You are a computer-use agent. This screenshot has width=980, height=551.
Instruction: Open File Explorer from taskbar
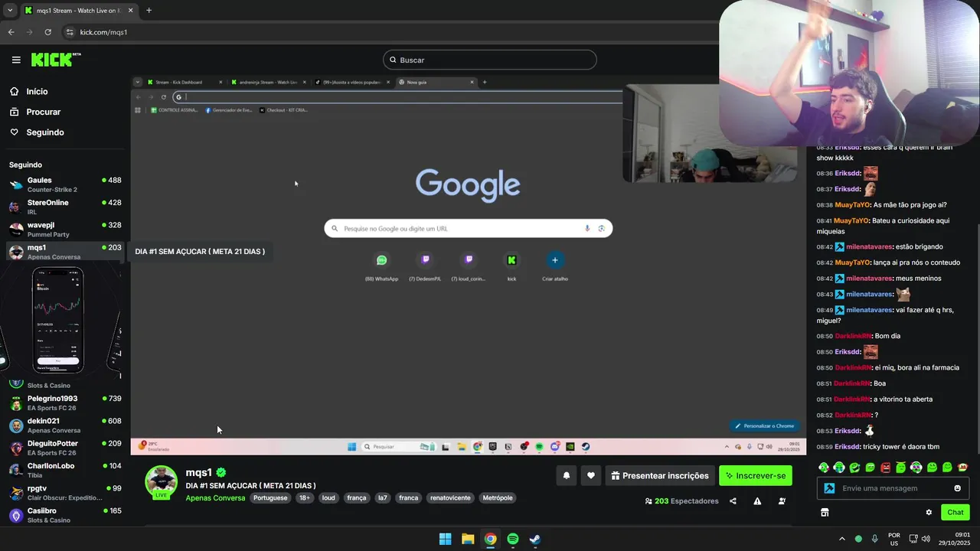[x=468, y=539]
